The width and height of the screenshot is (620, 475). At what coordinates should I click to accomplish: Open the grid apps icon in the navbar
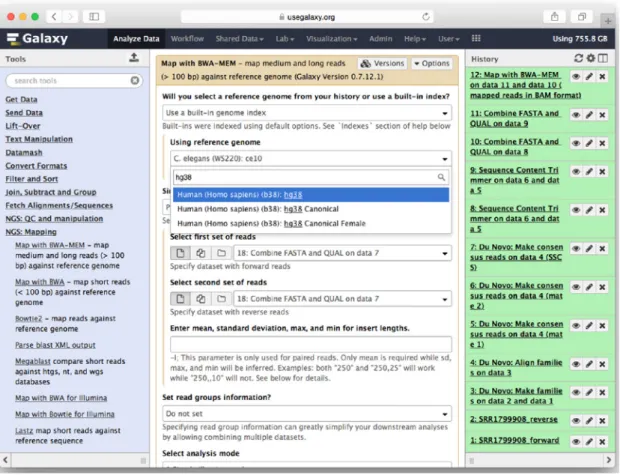(x=476, y=38)
